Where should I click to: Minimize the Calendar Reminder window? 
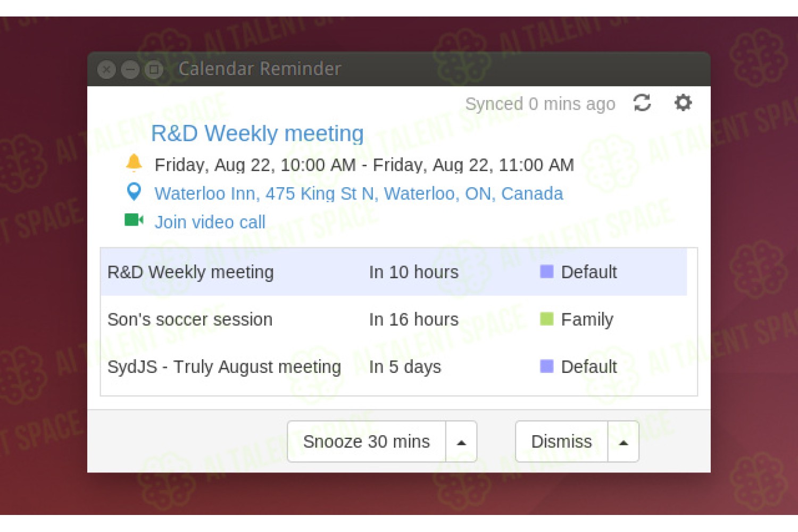click(x=130, y=69)
